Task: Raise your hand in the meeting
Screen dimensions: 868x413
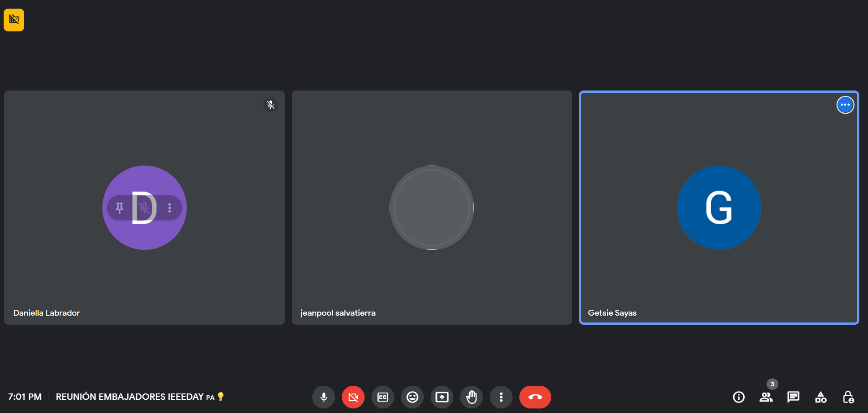Action: [x=472, y=397]
